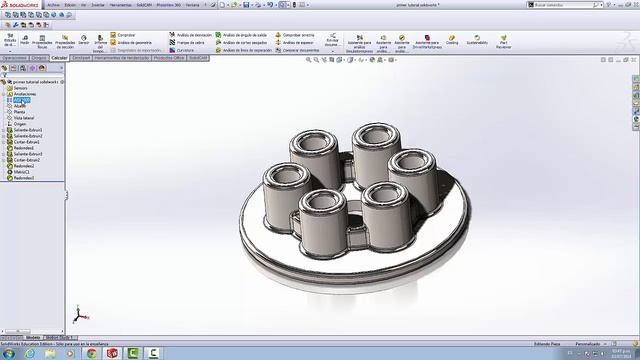Open Asistente para análisis SimulationXpress
The height and width of the screenshot is (360, 640).
tap(359, 44)
